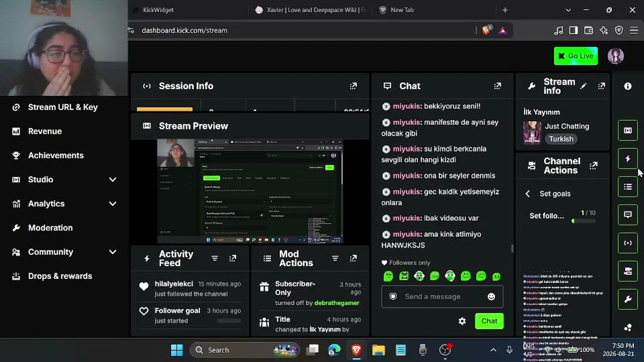
Task: Filter the Activity Feed
Action: pos(215,258)
